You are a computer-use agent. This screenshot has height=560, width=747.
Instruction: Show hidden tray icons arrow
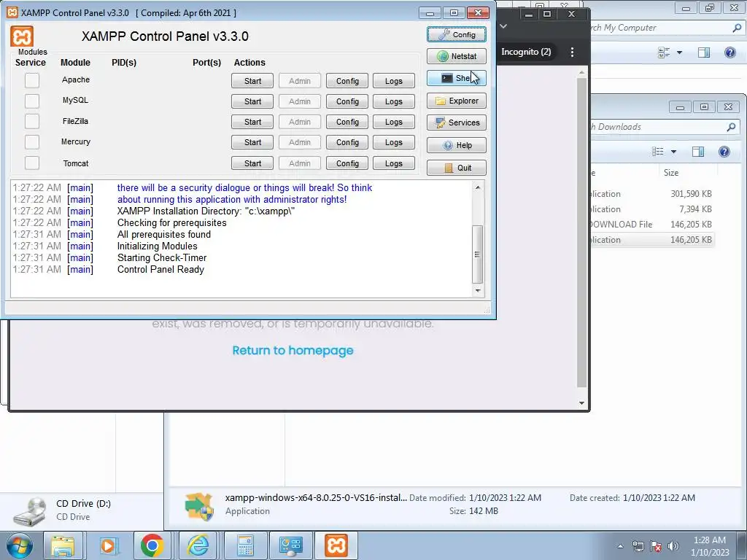click(x=620, y=546)
